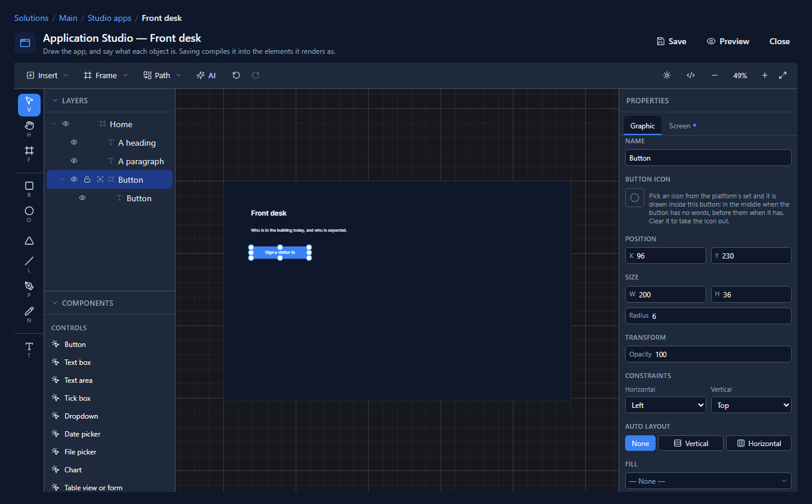Select the Ellipse tool (O)
The image size is (812, 504).
[29, 214]
